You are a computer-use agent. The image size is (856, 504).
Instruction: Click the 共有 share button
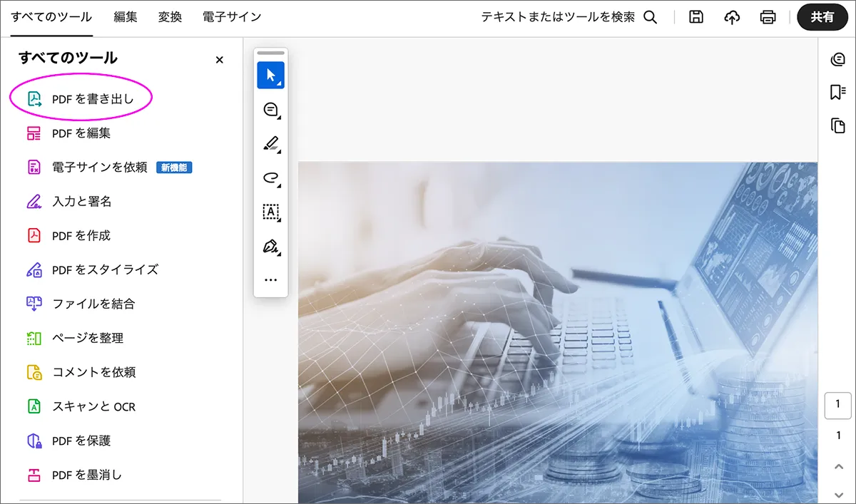[x=822, y=17]
